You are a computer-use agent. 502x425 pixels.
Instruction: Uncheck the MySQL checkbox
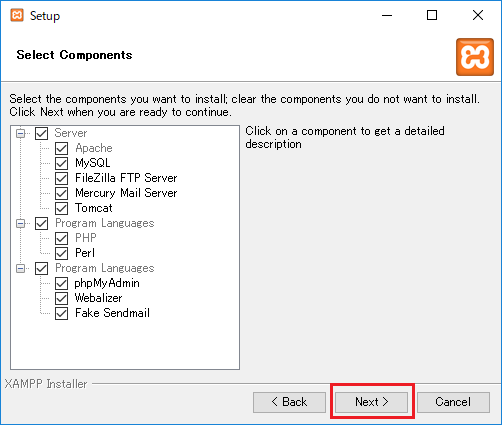[x=62, y=163]
